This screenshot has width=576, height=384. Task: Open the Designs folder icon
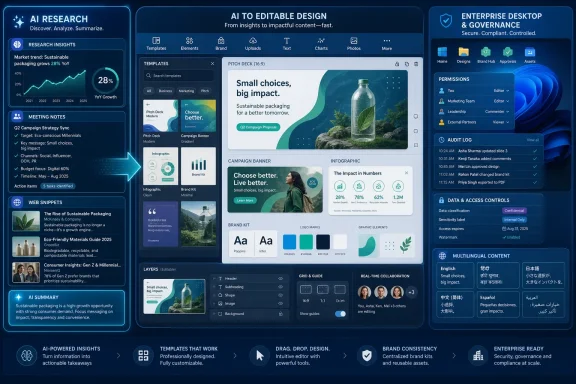click(x=464, y=54)
